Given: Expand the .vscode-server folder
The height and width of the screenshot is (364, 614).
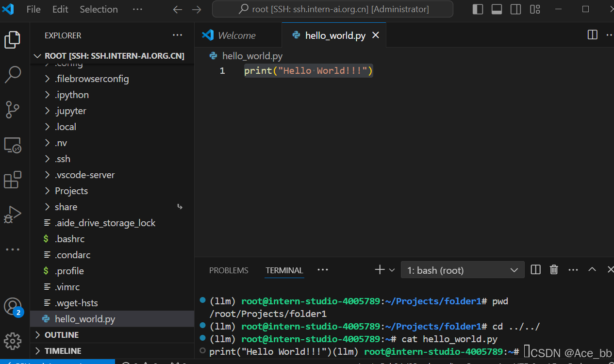Looking at the screenshot, I should (112, 175).
